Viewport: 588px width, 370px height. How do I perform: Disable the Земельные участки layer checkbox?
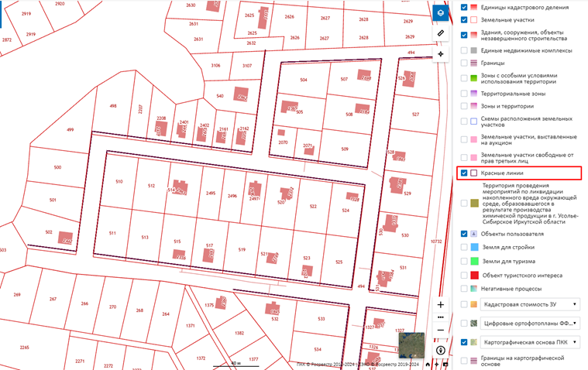tap(464, 19)
